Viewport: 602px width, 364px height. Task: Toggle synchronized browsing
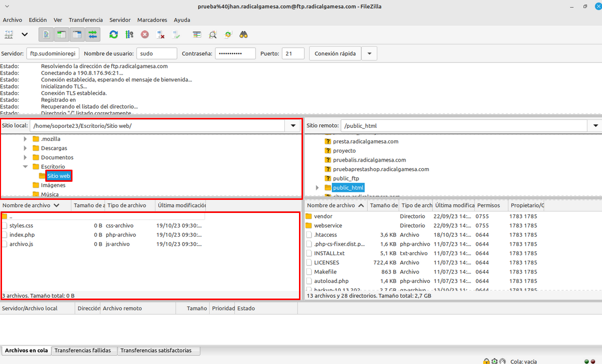tap(228, 35)
